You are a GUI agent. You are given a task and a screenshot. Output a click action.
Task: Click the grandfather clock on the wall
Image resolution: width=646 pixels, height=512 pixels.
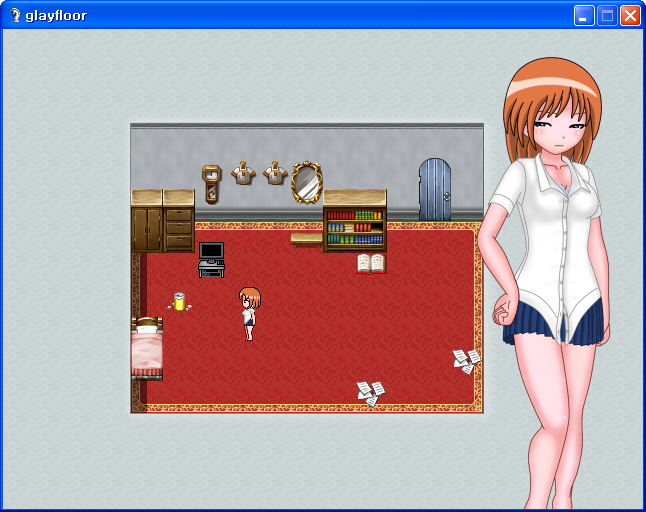(211, 184)
